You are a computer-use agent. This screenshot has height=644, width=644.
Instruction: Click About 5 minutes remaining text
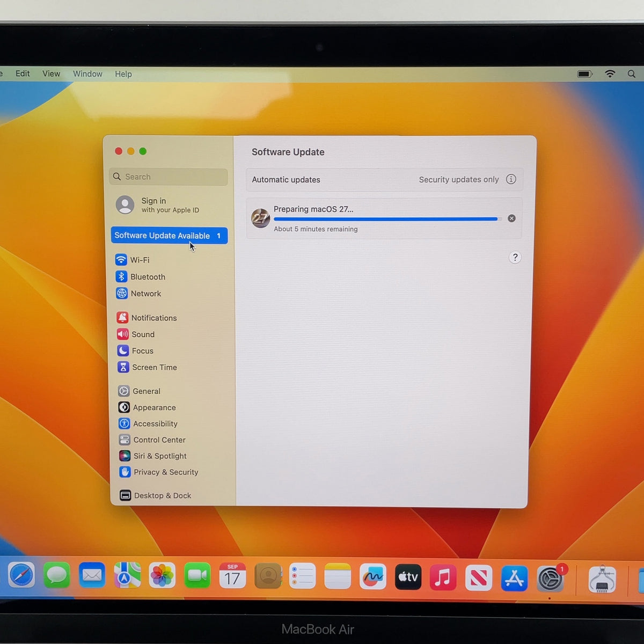pos(316,229)
